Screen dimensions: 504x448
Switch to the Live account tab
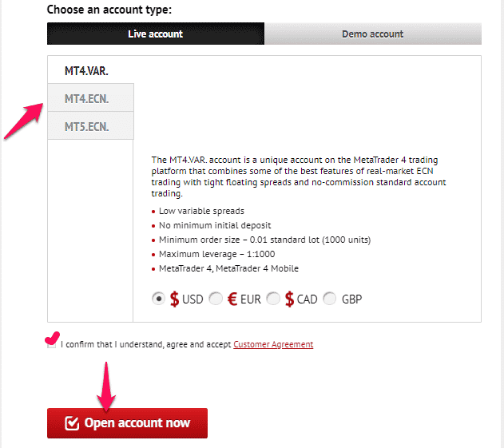tap(156, 34)
